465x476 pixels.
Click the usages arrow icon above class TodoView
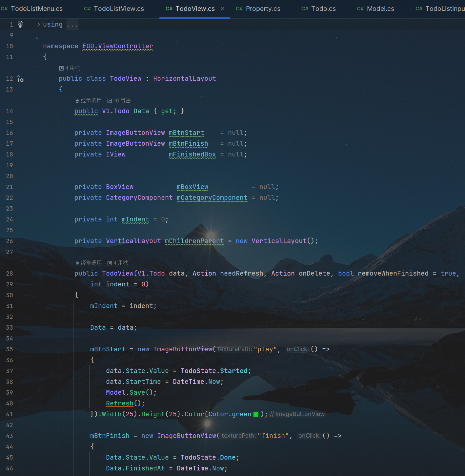pos(61,68)
